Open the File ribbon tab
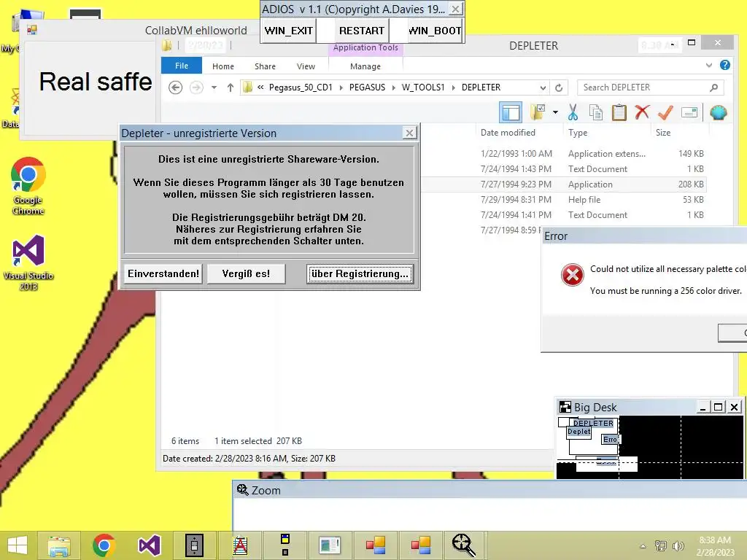Viewport: 747px width, 560px height. click(182, 66)
